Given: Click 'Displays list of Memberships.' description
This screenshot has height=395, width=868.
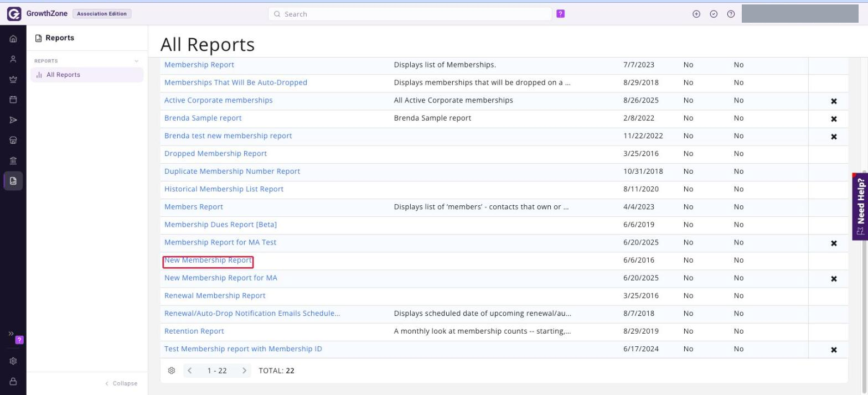Looking at the screenshot, I should point(445,65).
